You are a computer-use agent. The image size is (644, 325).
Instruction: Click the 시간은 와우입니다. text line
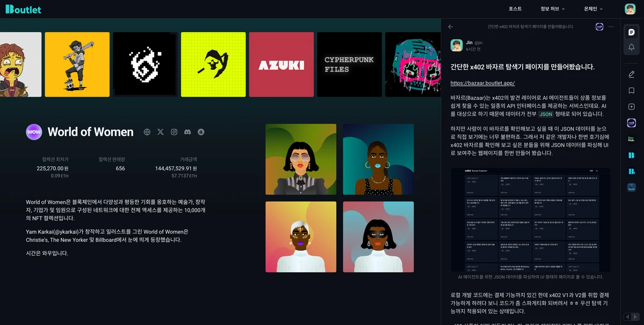[x=47, y=253]
